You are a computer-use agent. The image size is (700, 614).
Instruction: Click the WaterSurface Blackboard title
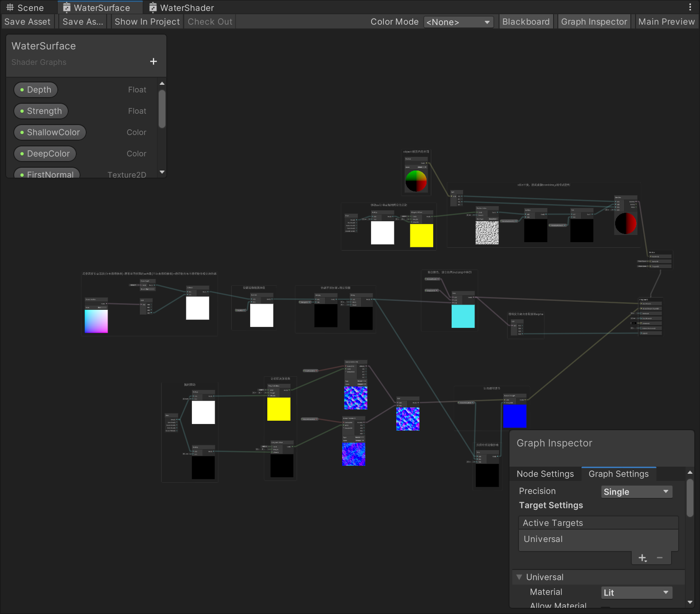pos(44,46)
